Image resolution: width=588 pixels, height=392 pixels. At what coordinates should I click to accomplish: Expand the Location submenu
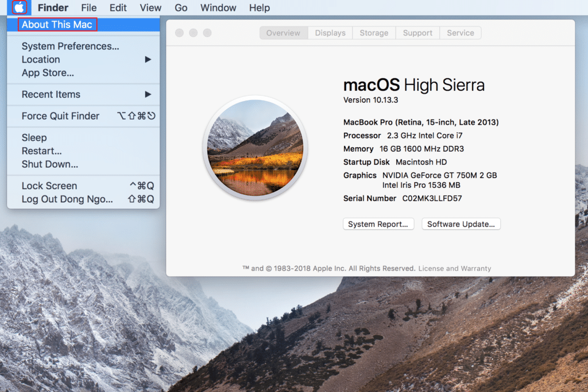point(83,60)
